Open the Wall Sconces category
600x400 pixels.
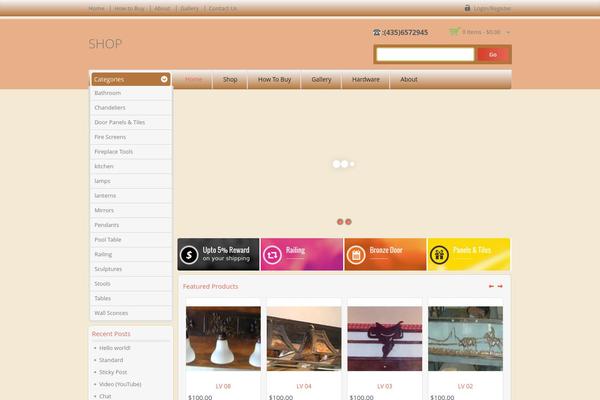click(131, 313)
